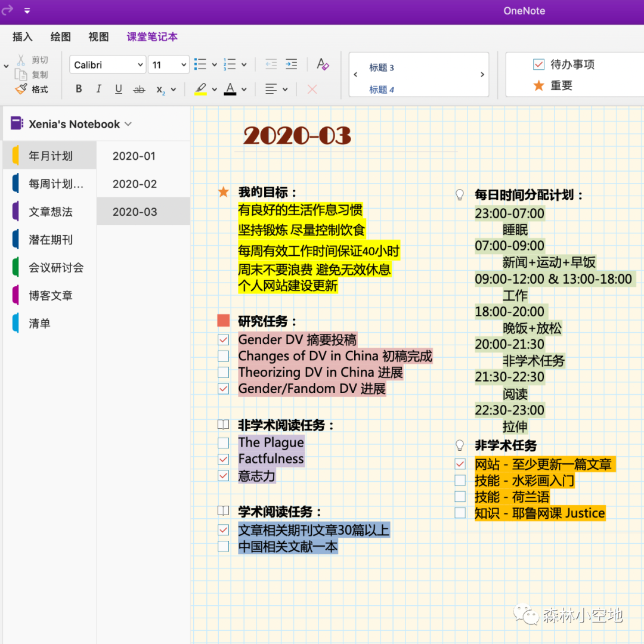
Task: Open the Calibri font dropdown
Action: (108, 64)
